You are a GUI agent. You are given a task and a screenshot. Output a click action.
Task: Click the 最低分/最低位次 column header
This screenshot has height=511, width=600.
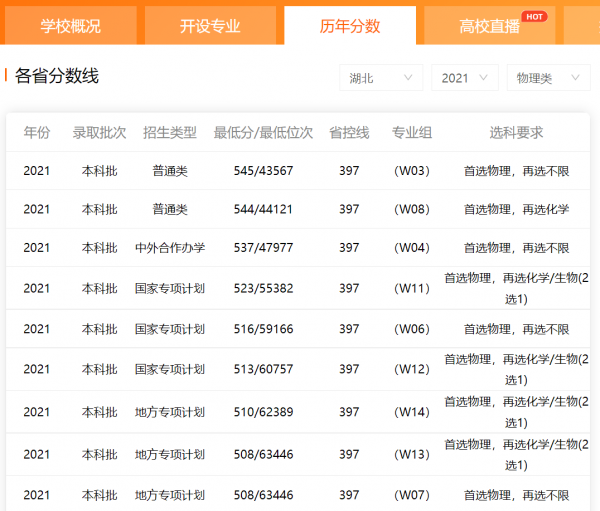point(263,132)
